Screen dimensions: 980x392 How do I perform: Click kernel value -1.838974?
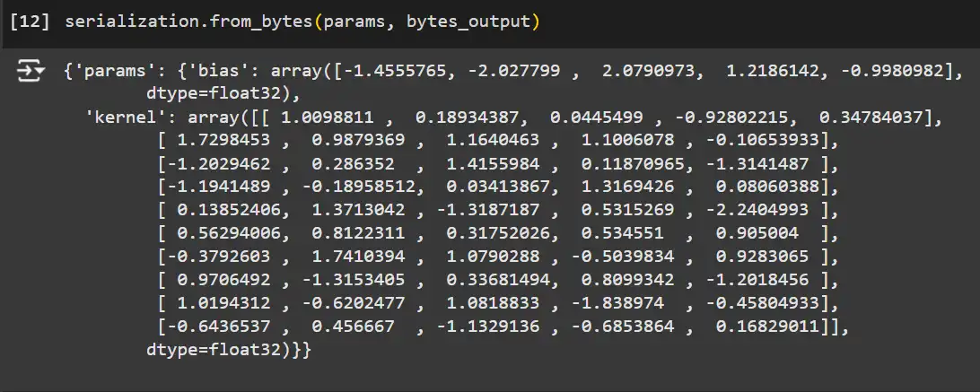(x=618, y=303)
